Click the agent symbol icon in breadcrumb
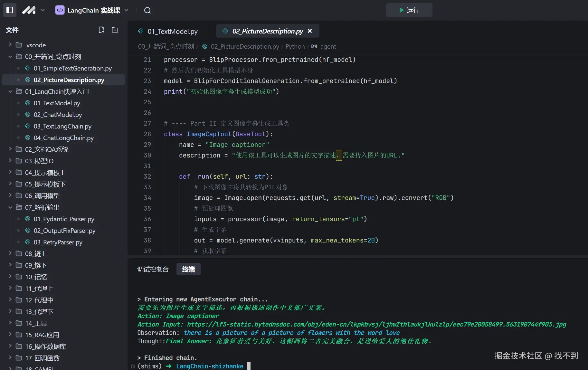Image resolution: width=588 pixels, height=370 pixels. 314,46
